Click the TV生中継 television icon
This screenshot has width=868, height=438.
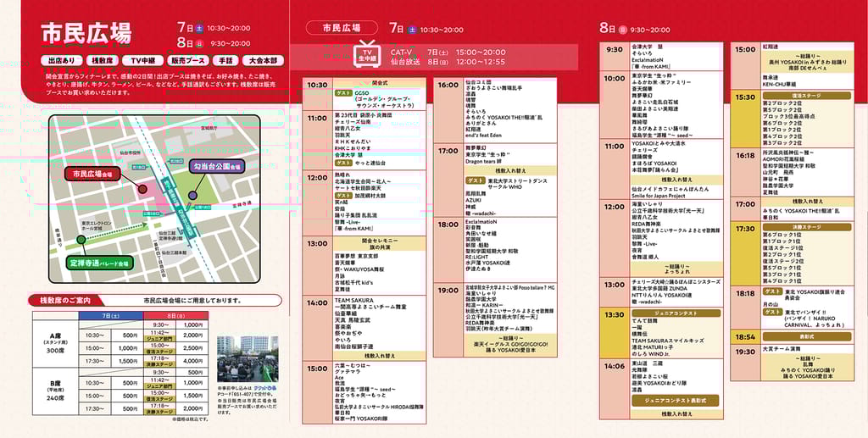368,53
